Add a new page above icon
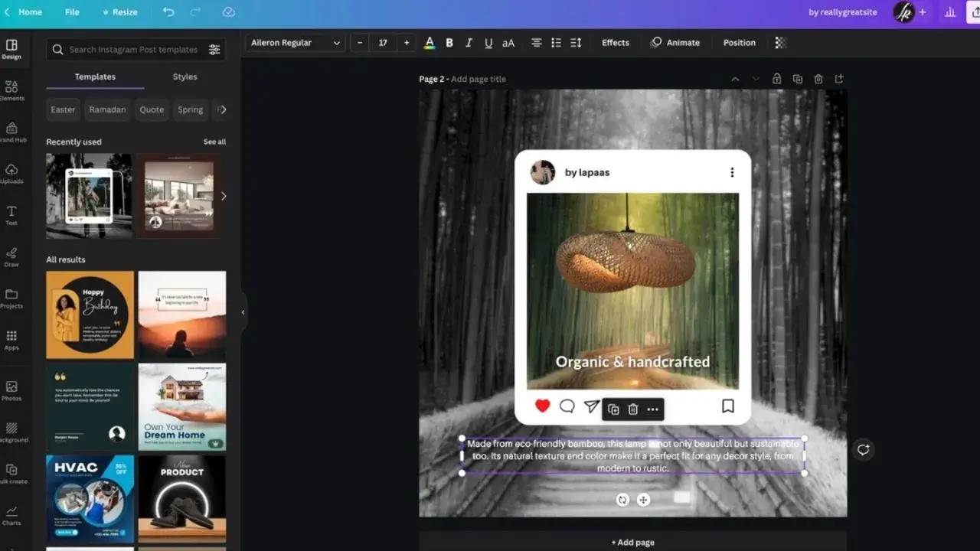The width and height of the screenshot is (980, 551). pos(839,79)
